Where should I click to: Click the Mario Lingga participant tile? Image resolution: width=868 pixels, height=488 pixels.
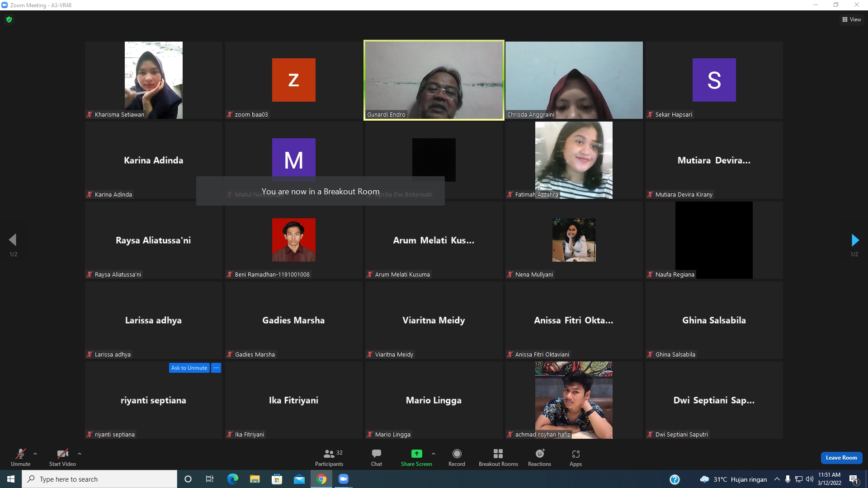click(434, 400)
